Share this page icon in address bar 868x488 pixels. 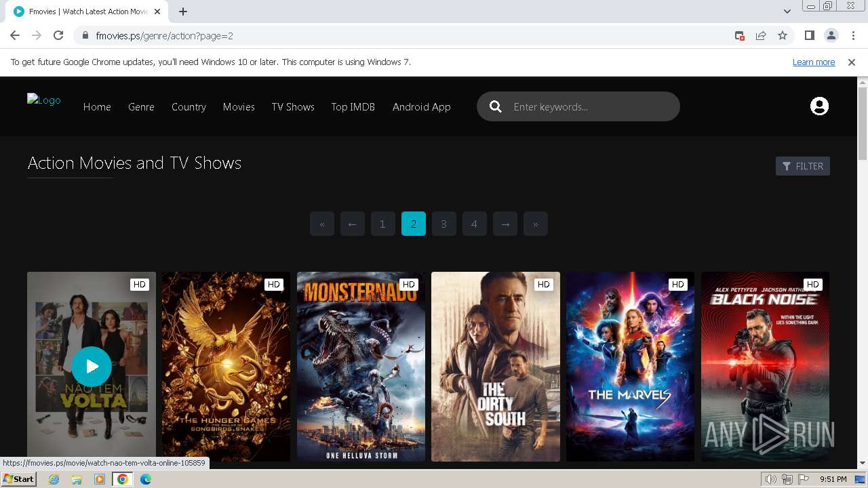[761, 35]
